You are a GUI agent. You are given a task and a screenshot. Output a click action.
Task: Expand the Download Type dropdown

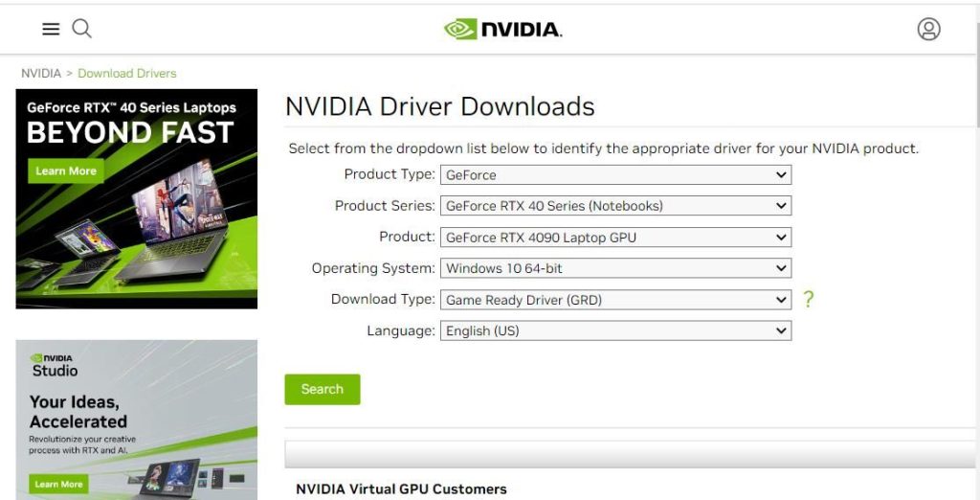click(x=615, y=300)
